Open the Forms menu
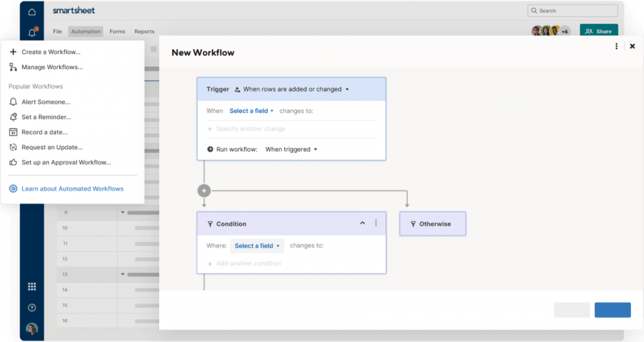Screen dimensions: 644x342 (x=118, y=31)
